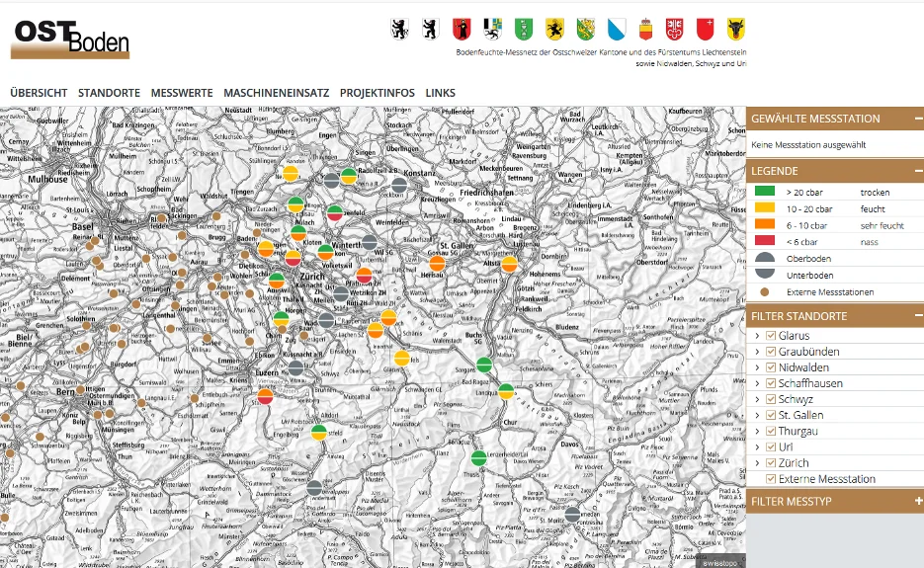Click the orange station marker at Herisau

point(437,264)
